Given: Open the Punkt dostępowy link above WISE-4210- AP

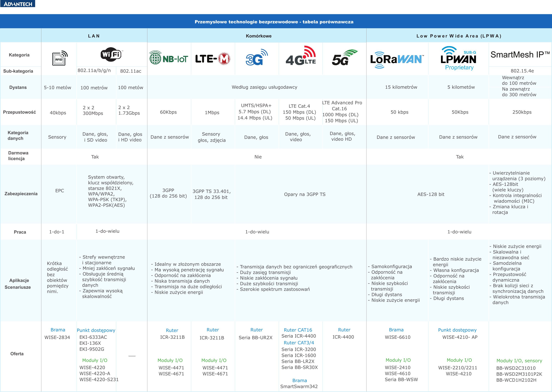Looking at the screenshot, I should 457,330.
